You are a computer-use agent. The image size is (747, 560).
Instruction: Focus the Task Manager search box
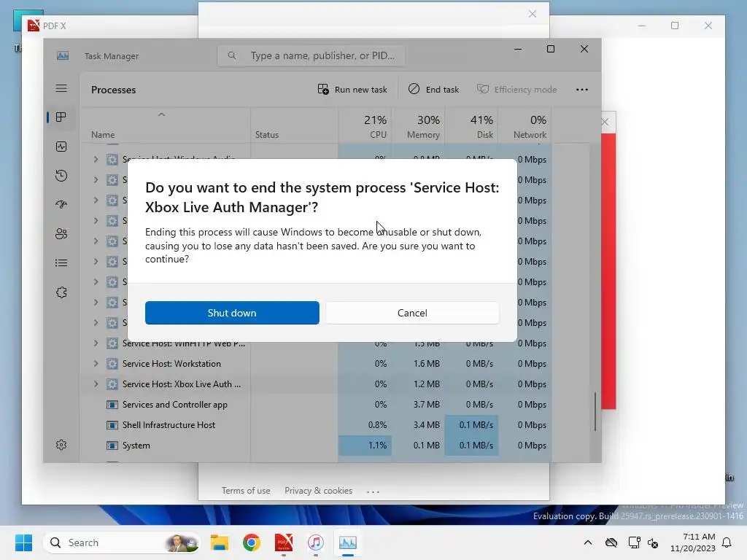point(311,55)
